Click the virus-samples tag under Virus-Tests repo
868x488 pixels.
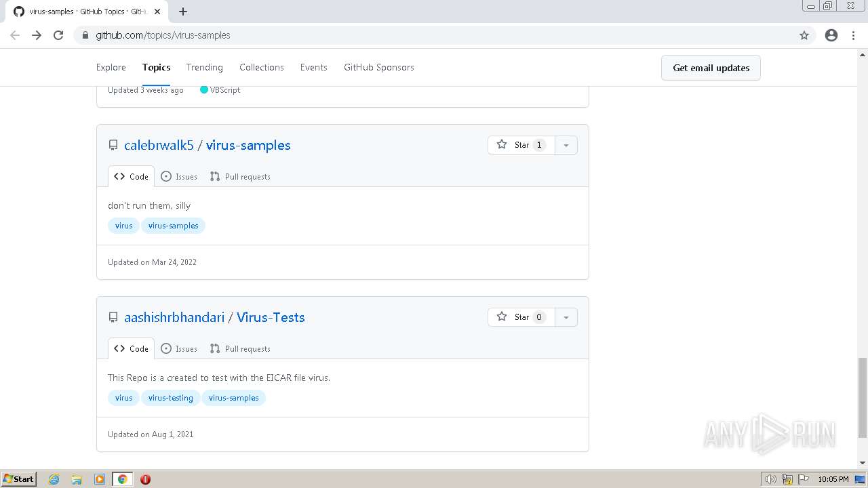click(x=234, y=398)
